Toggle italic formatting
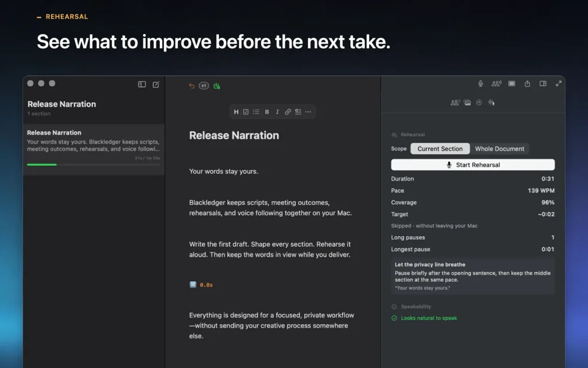Screen dimensions: 588x368 (x=277, y=112)
